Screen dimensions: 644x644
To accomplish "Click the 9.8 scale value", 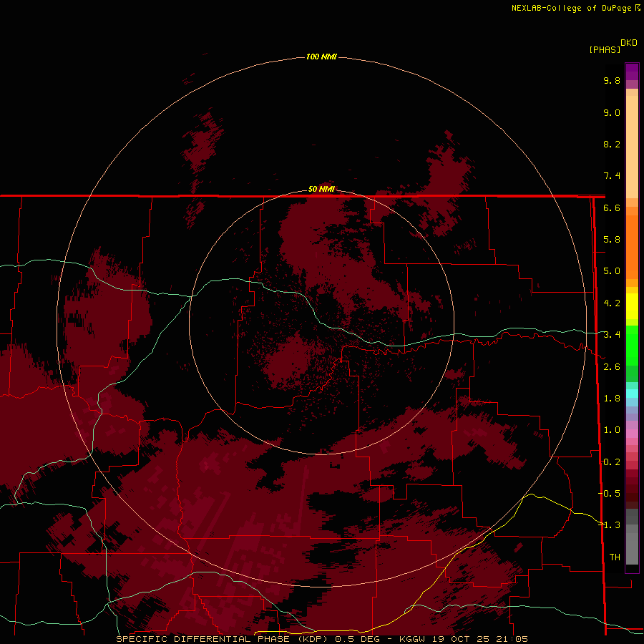I will click(612, 80).
